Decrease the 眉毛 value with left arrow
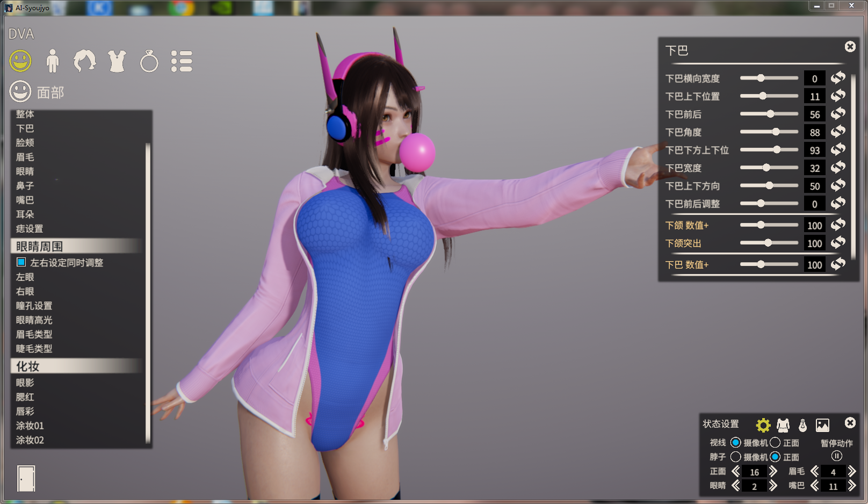The width and height of the screenshot is (868, 504). click(x=815, y=472)
